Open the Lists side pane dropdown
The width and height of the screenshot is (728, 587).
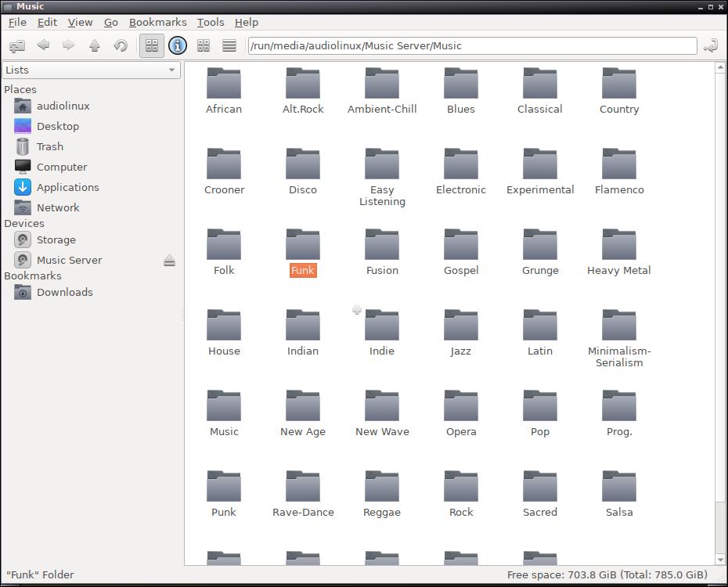click(91, 70)
